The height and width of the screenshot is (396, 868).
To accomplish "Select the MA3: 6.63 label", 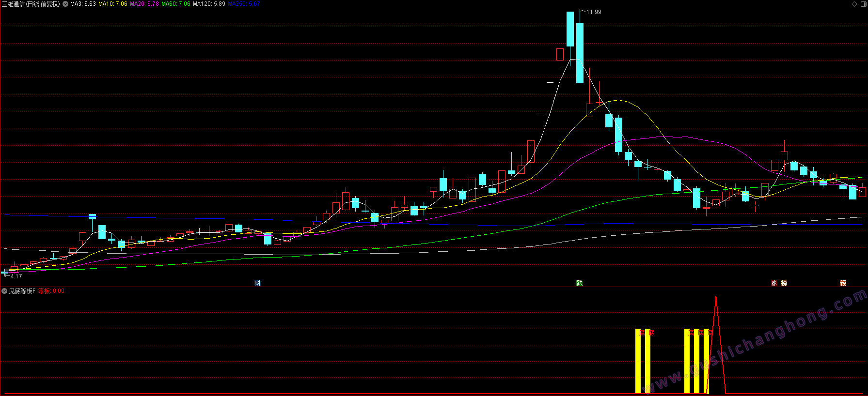I will tap(83, 4).
